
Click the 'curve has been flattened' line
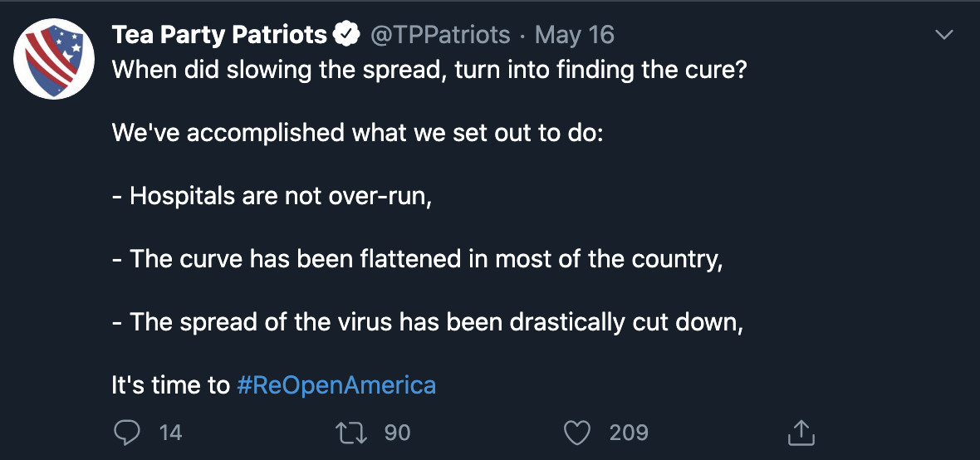click(x=418, y=259)
